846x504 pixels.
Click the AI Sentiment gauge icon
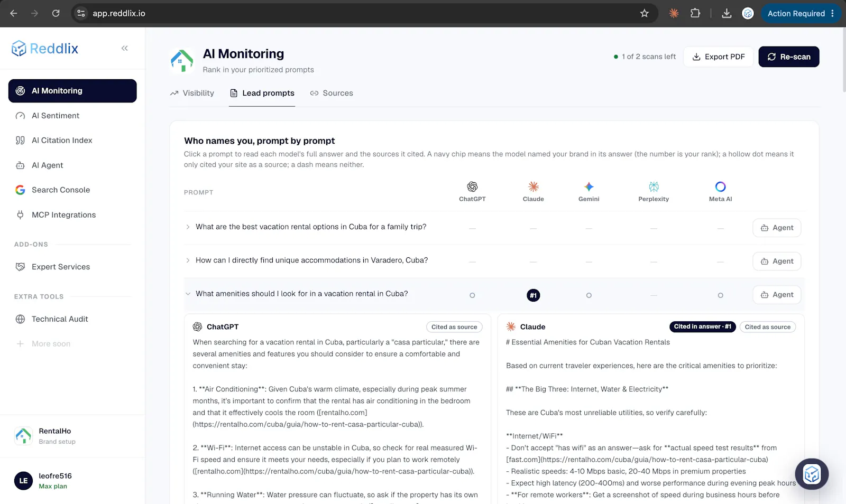tap(20, 116)
